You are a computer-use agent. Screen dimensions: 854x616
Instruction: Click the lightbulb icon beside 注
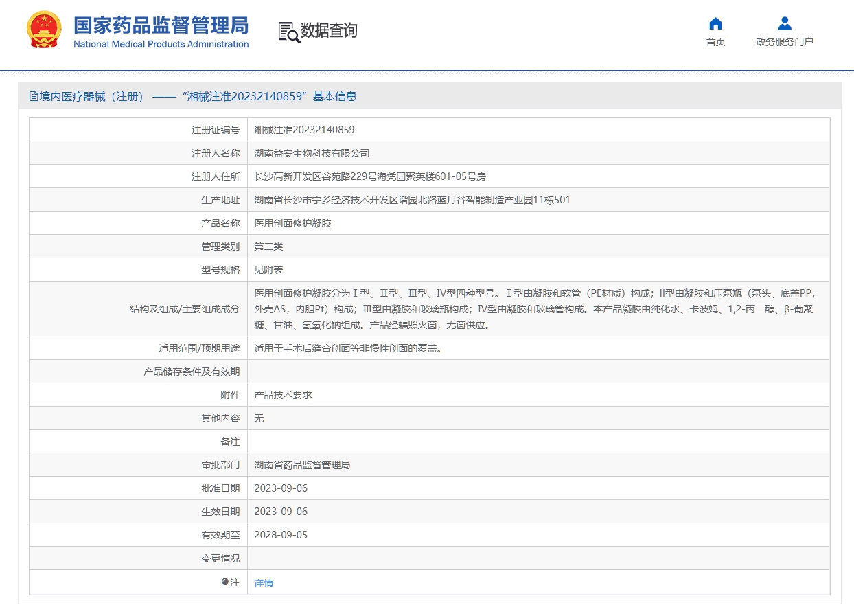[x=224, y=582]
